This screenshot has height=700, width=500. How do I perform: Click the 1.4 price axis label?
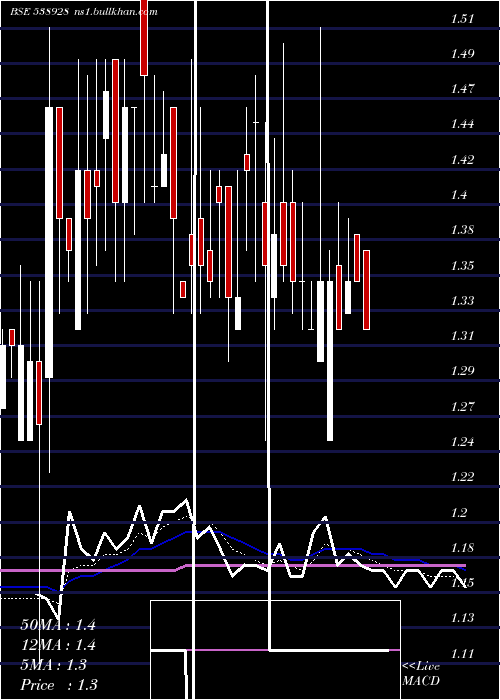click(458, 195)
